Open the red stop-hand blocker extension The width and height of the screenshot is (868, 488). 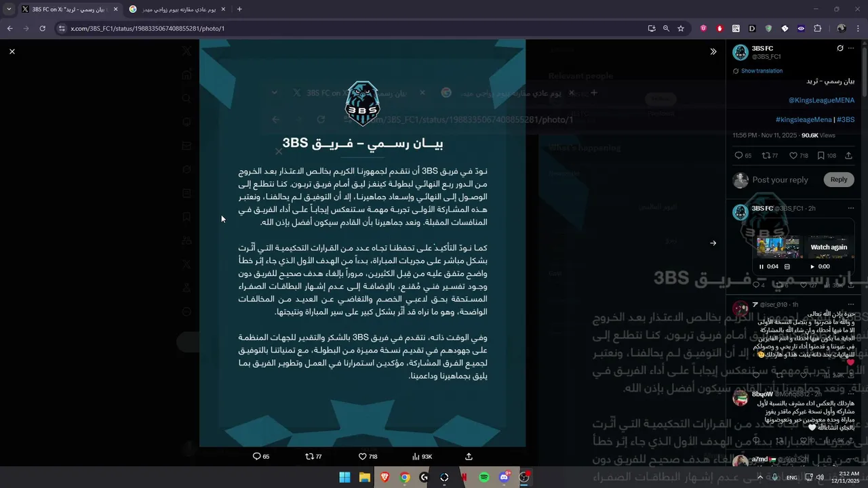(719, 28)
